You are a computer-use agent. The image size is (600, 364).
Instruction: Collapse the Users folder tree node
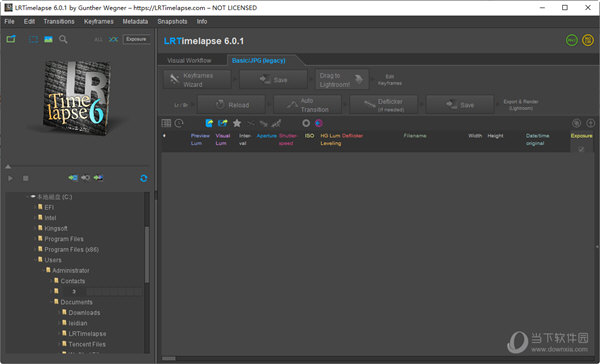(35, 260)
